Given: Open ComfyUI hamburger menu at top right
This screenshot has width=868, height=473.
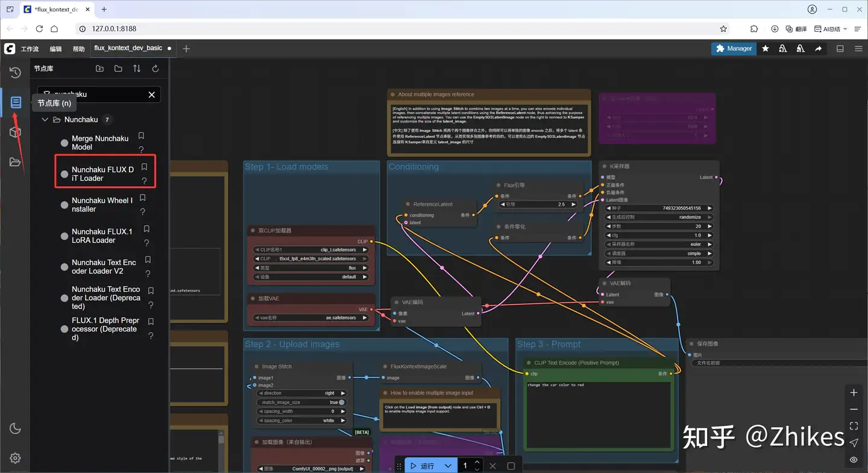Looking at the screenshot, I should coord(858,48).
